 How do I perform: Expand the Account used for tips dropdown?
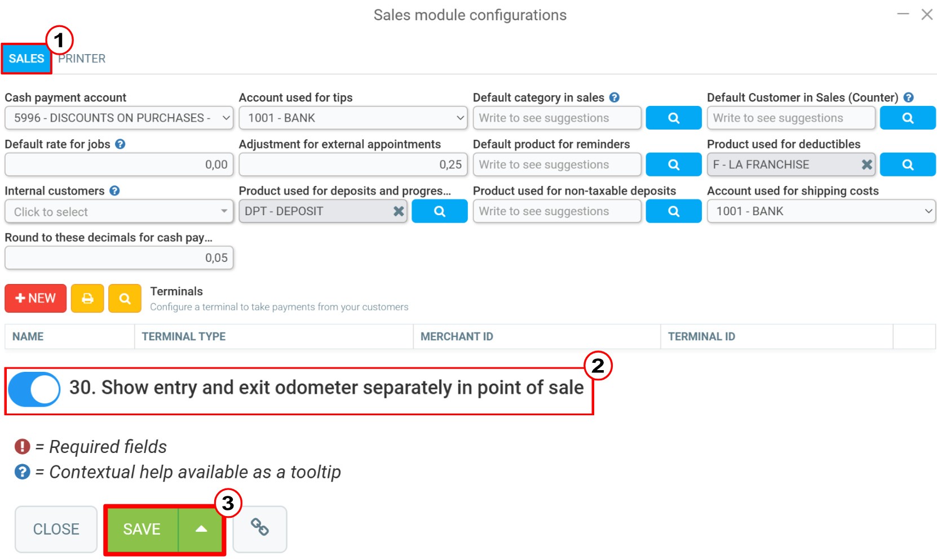point(353,118)
